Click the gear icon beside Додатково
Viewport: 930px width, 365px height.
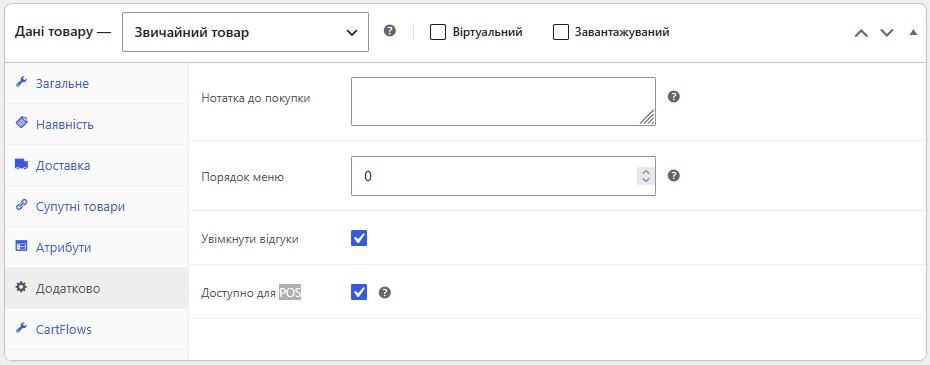click(x=21, y=287)
